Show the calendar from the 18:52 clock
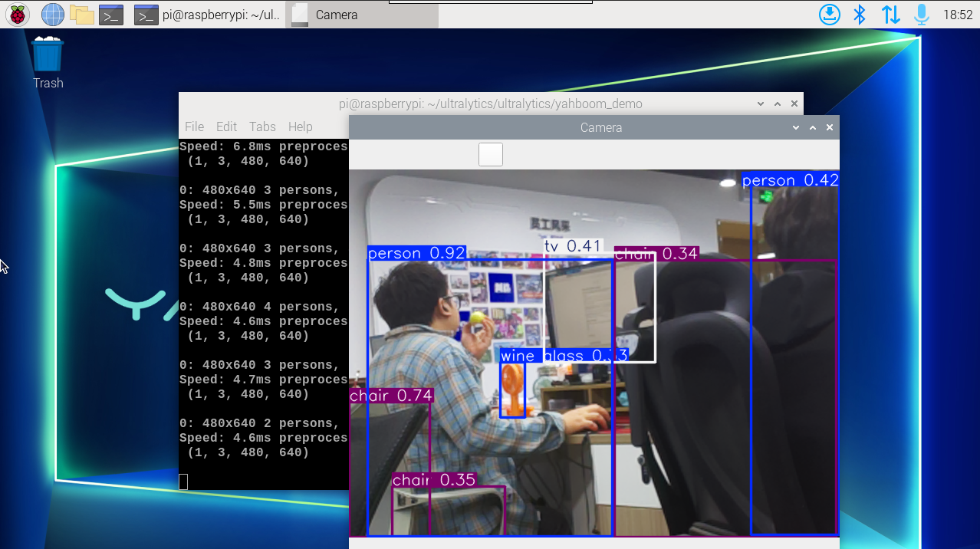The image size is (980, 549). point(958,15)
